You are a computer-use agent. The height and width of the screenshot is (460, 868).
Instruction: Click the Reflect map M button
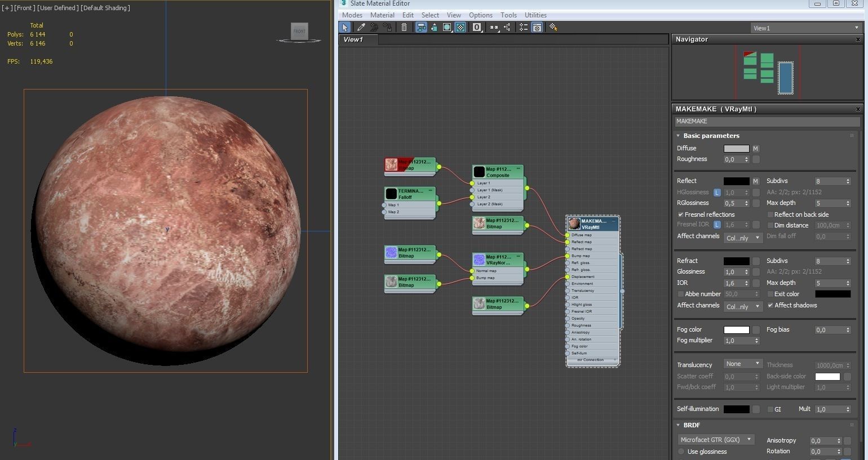[756, 181]
